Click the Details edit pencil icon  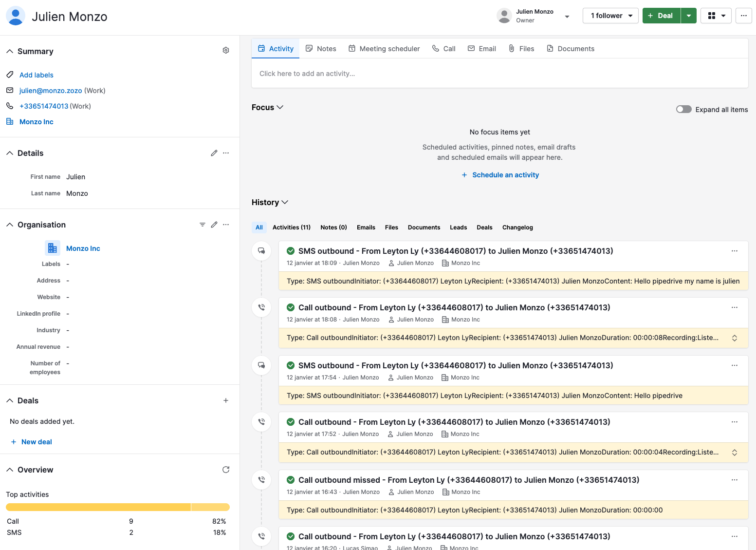pos(214,153)
